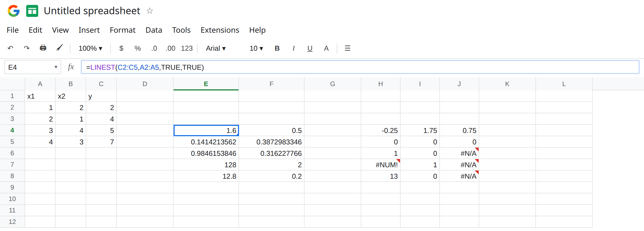The width and height of the screenshot is (644, 231).
Task: Toggle italic formatting
Action: [294, 48]
